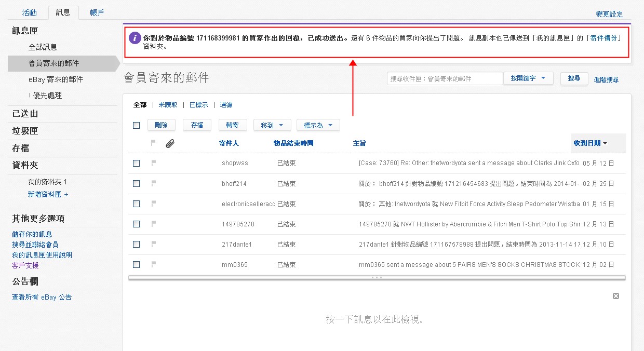This screenshot has height=351, width=644.
Task: Switch to the 活動 tab
Action: pos(29,12)
